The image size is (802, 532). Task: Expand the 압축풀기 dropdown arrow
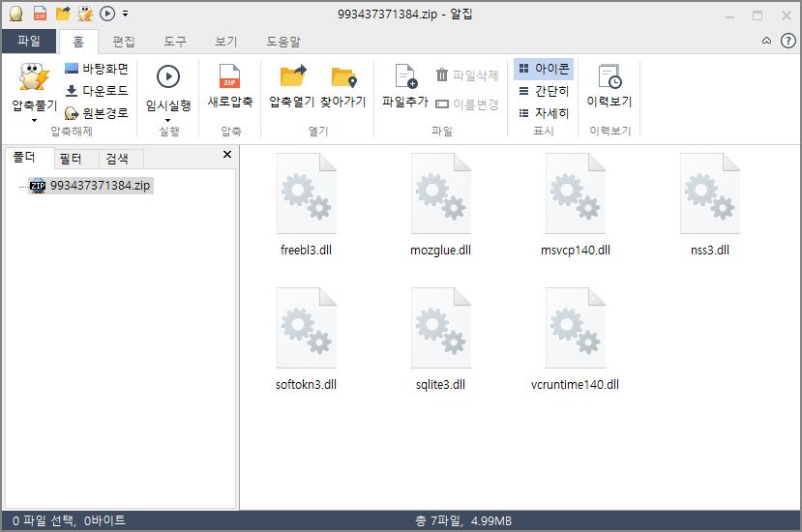[34, 121]
